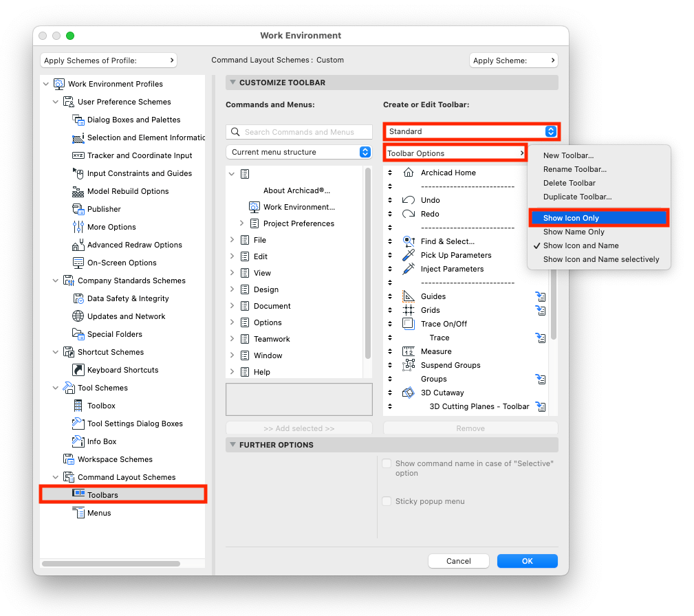
Task: Click the left sidebar horizontal scrollbar
Action: (x=111, y=564)
